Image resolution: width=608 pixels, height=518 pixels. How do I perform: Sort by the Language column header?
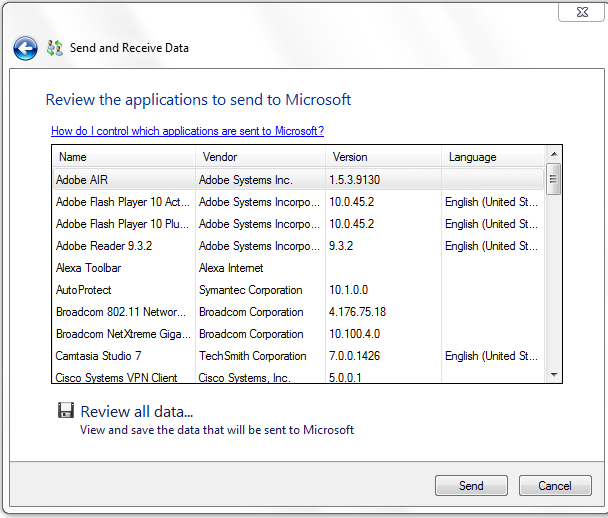point(493,157)
